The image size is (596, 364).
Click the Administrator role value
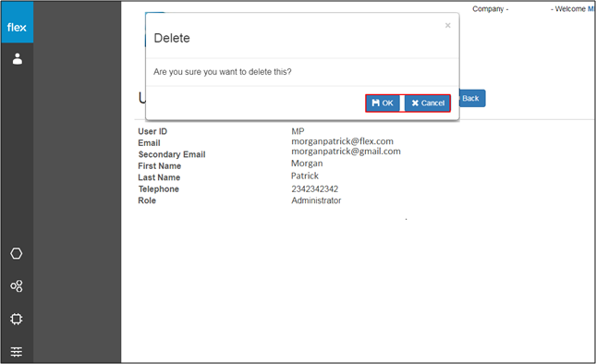coord(316,200)
